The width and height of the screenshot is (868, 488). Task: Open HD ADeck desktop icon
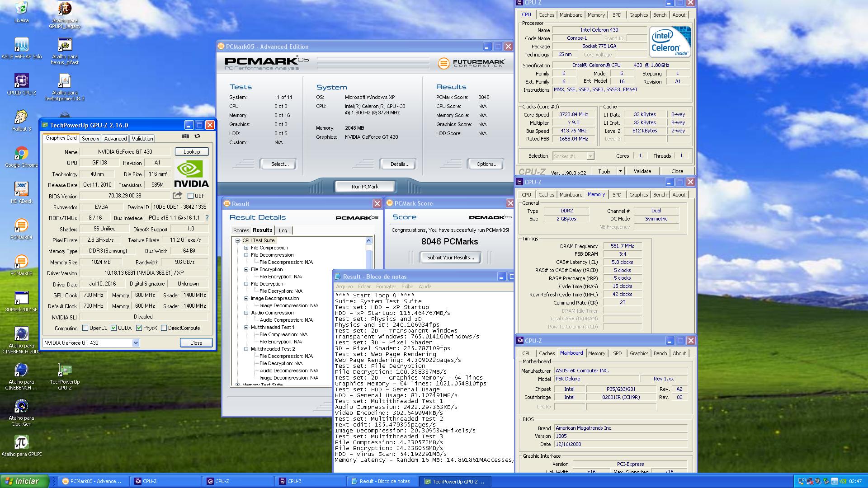click(21, 192)
